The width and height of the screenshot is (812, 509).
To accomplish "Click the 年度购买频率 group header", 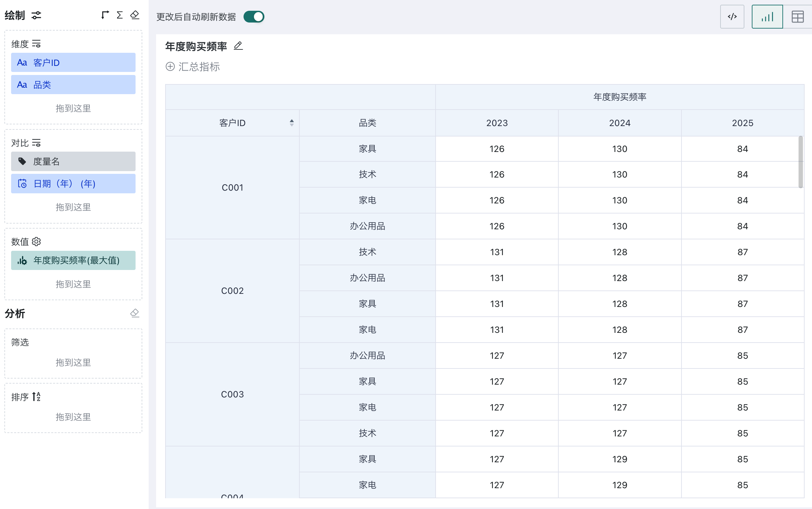I will tap(620, 97).
